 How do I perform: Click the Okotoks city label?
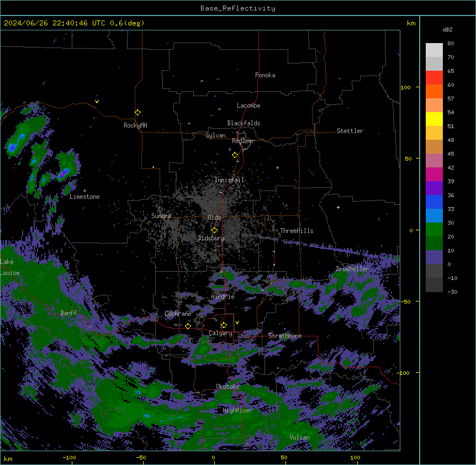228,387
